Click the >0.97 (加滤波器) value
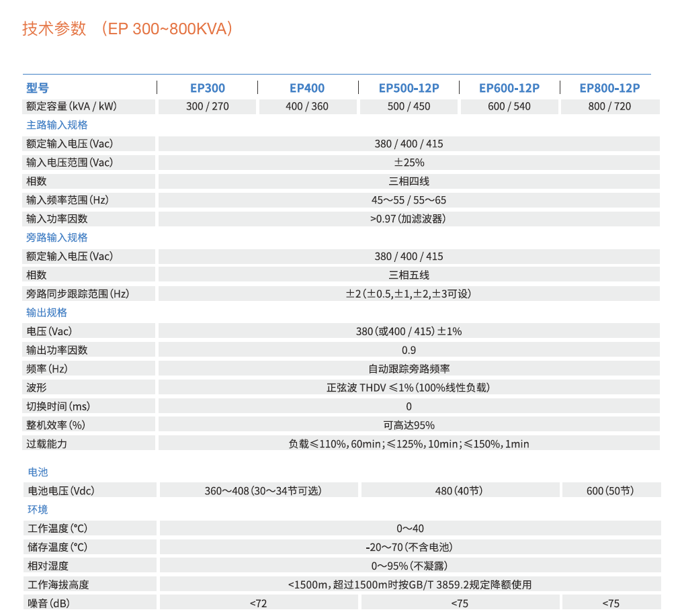682x616 pixels. 408,219
